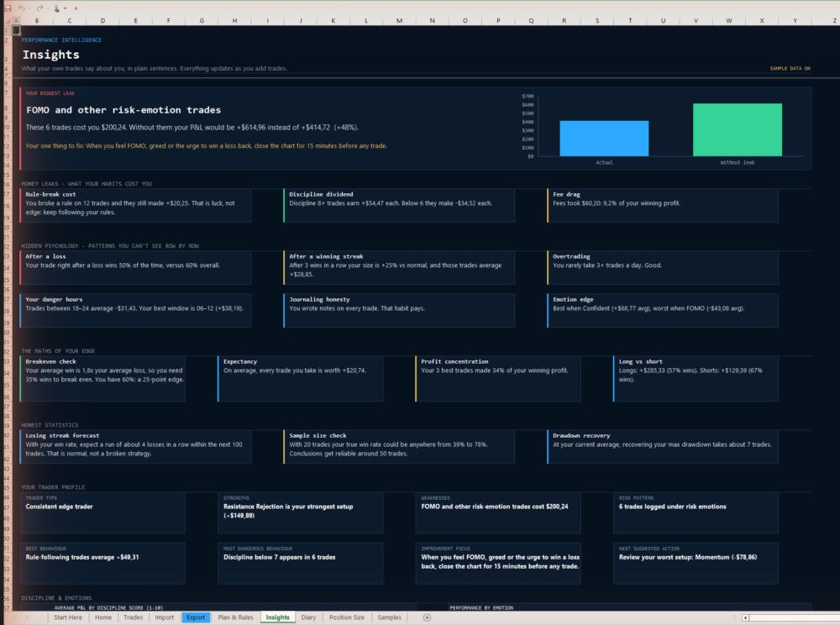Click the 'After a winning streak' card title

(x=326, y=256)
